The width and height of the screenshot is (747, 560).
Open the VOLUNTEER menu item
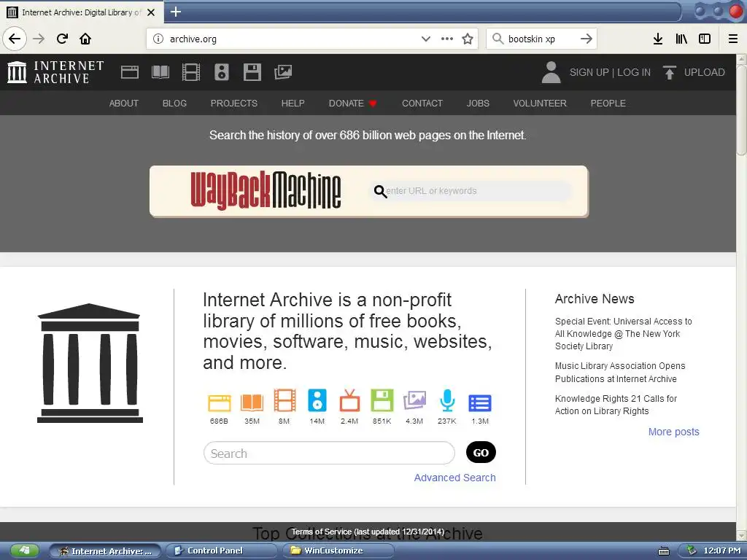[540, 103]
